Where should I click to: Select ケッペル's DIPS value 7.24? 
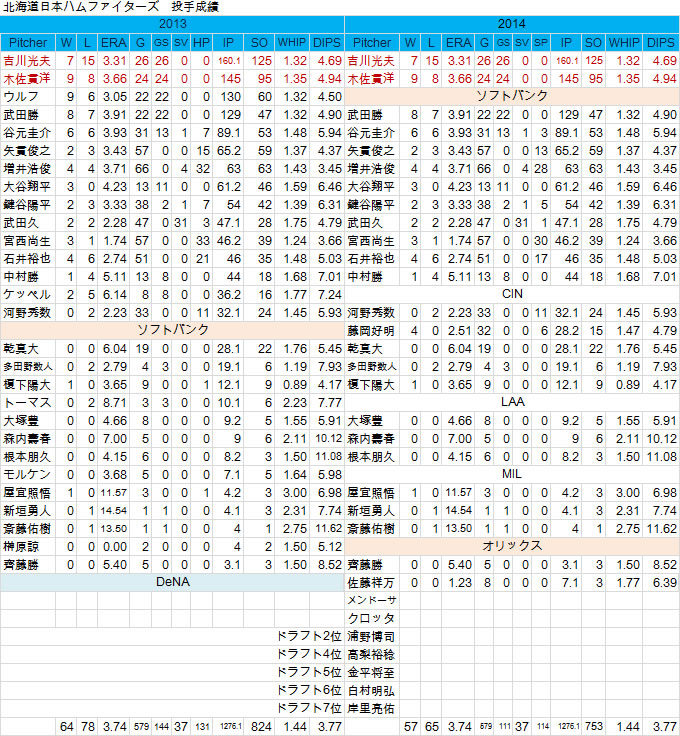point(329,295)
